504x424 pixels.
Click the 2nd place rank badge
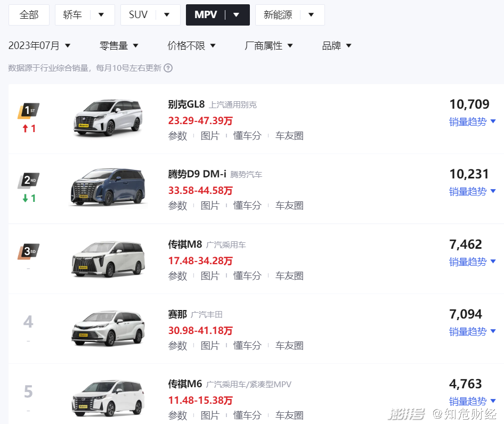point(28,181)
